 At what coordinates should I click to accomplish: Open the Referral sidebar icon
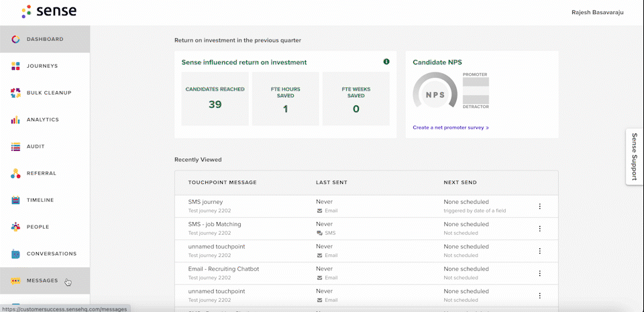(15, 173)
